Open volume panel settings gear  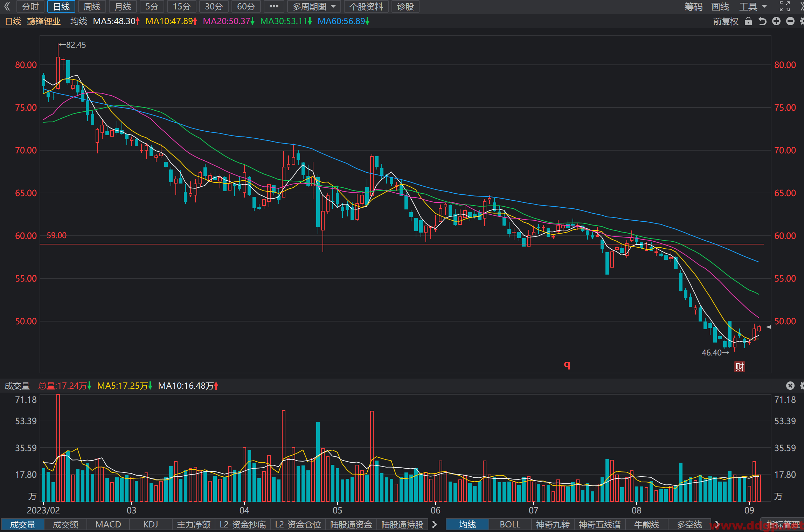802,386
